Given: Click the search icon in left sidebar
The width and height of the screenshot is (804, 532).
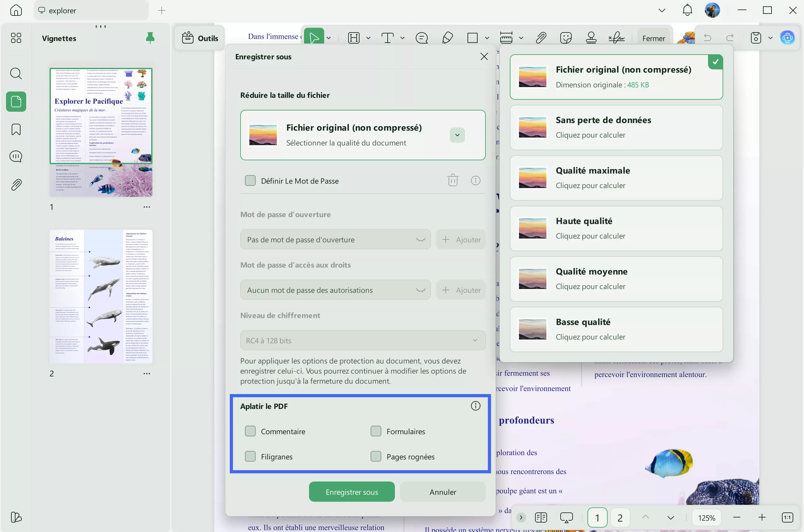Looking at the screenshot, I should [x=16, y=73].
